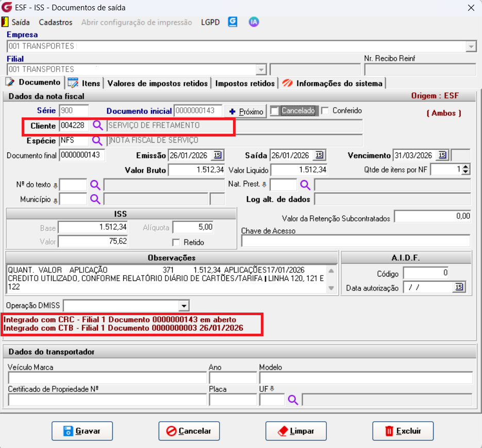Click the Documento final field

(x=82, y=155)
